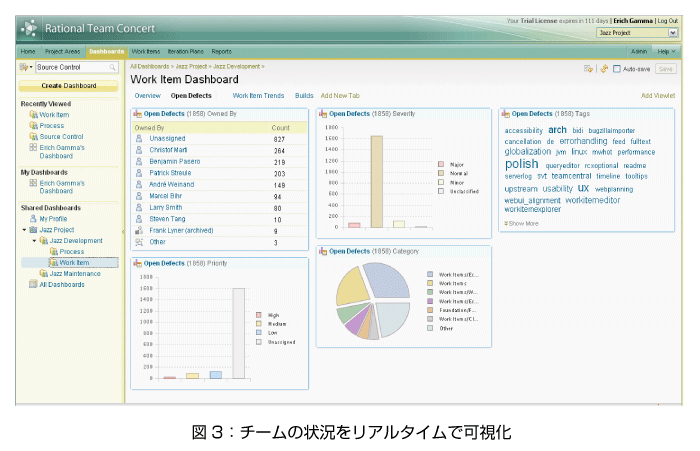This screenshot has height=451, width=700.
Task: Click the globalization tag
Action: (x=528, y=152)
